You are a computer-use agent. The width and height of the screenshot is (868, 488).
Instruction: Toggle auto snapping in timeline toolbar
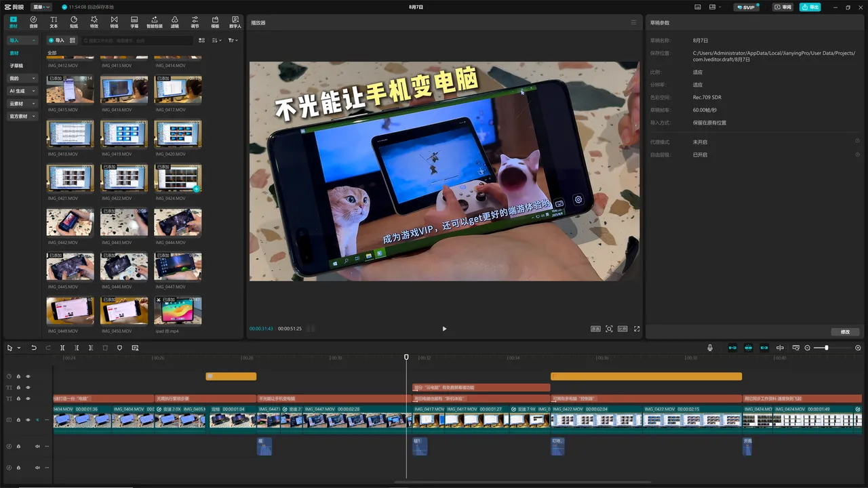click(749, 348)
